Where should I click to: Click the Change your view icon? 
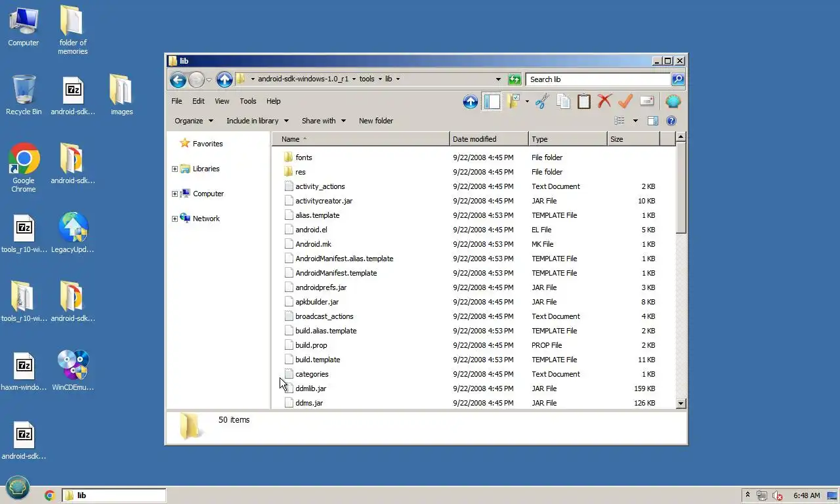619,121
